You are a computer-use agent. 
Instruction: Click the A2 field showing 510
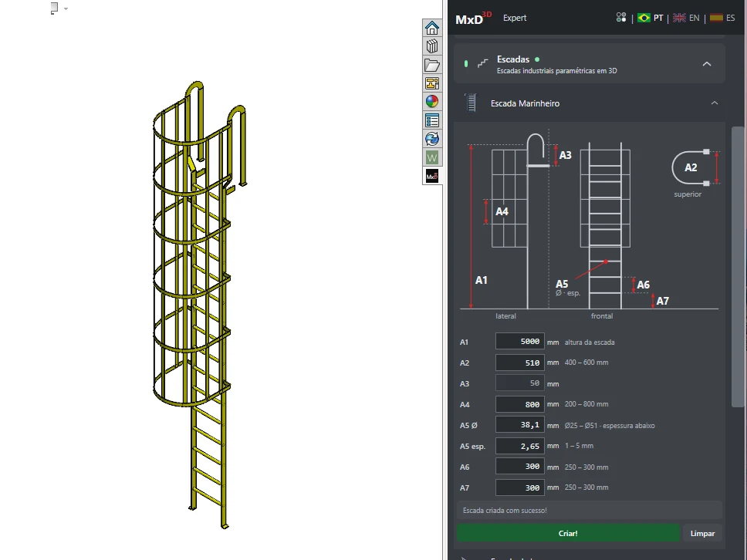coord(520,363)
